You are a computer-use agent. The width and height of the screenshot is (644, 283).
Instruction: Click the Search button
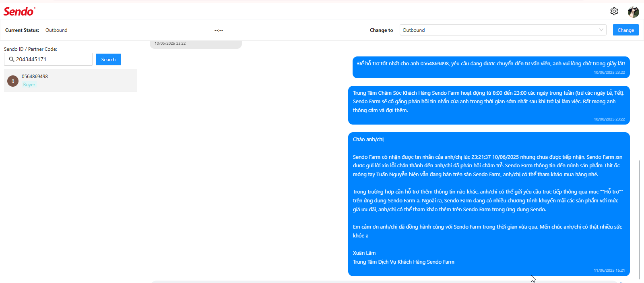(108, 59)
